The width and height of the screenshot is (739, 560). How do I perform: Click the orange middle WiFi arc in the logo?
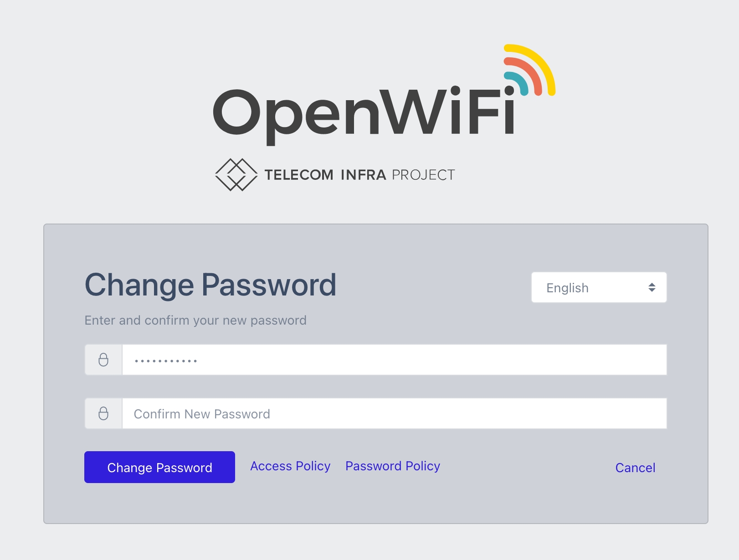pos(531,73)
